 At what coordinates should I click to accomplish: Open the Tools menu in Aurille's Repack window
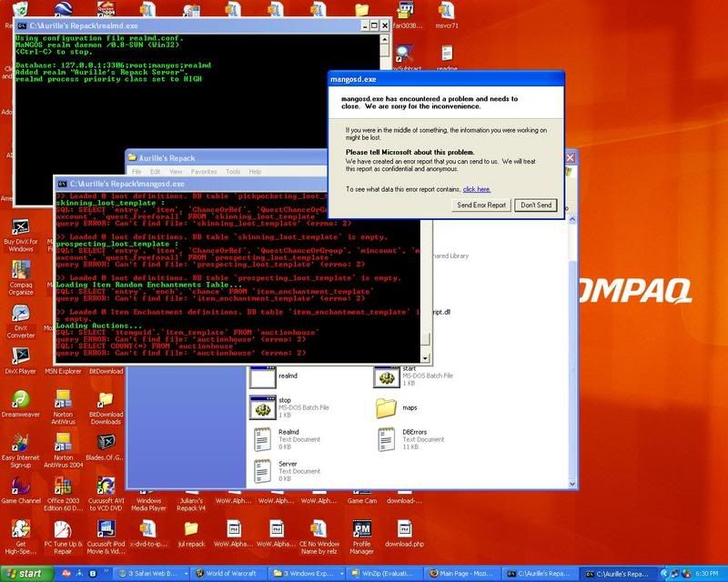click(x=233, y=172)
